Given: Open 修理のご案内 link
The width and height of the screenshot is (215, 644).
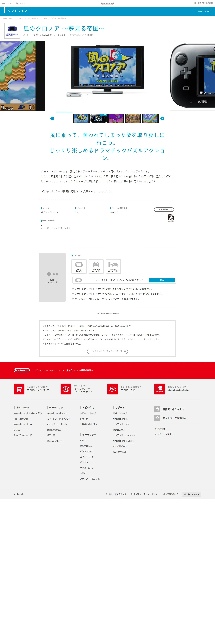Looking at the screenshot, I should (119, 430).
